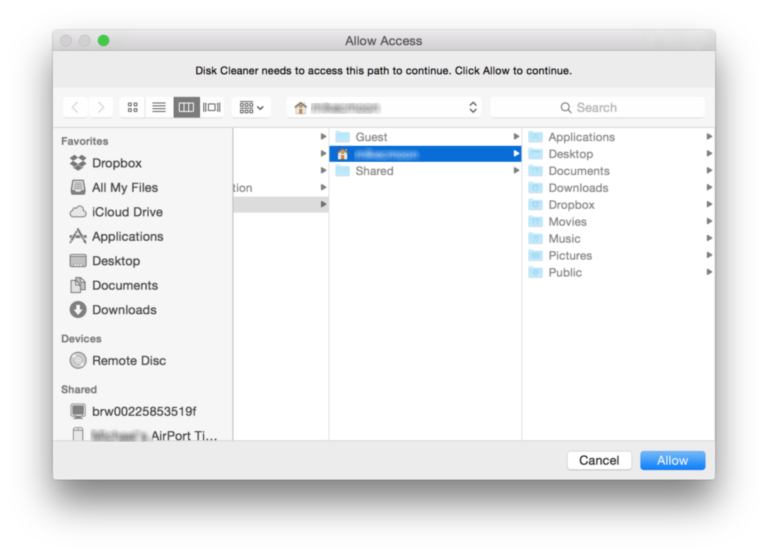Open the Dropbox folder in last column
768x555 pixels.
click(618, 204)
